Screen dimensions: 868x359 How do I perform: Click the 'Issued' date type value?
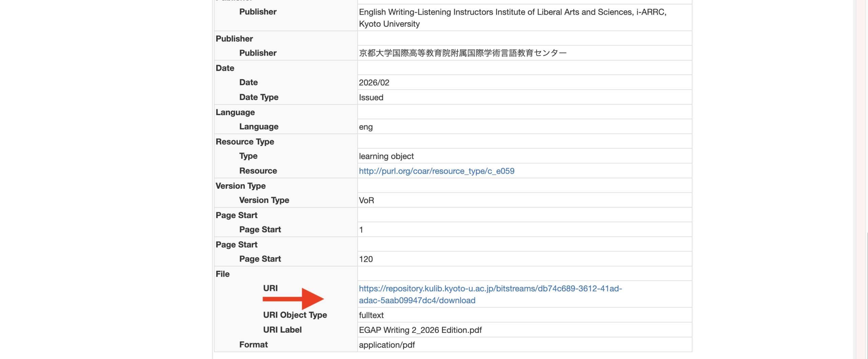371,98
